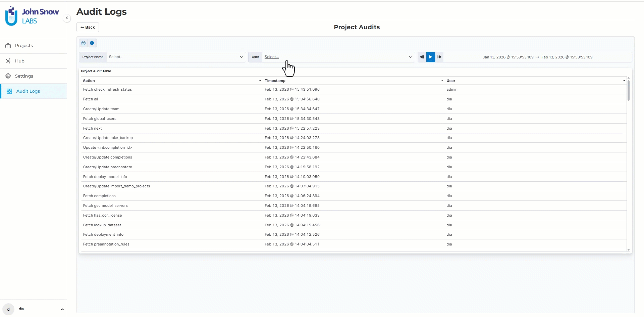This screenshot has height=317, width=644.
Task: Open the user menu caret at bottom-left
Action: pos(62,309)
